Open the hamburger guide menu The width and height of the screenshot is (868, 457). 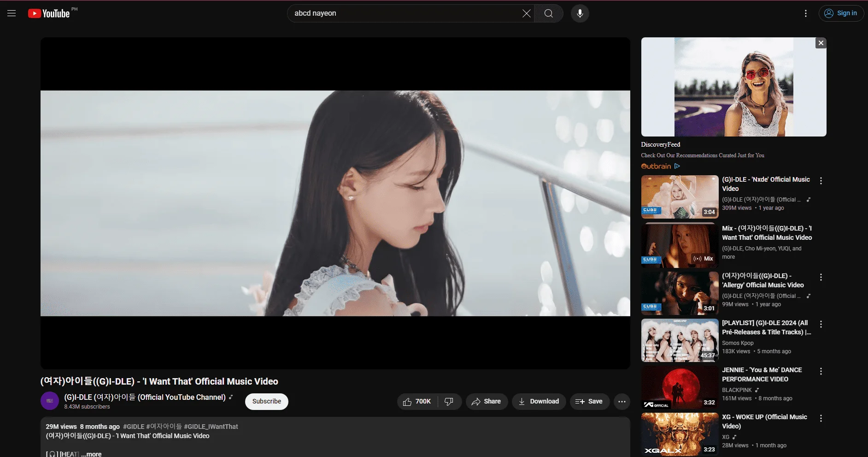pyautogui.click(x=12, y=13)
